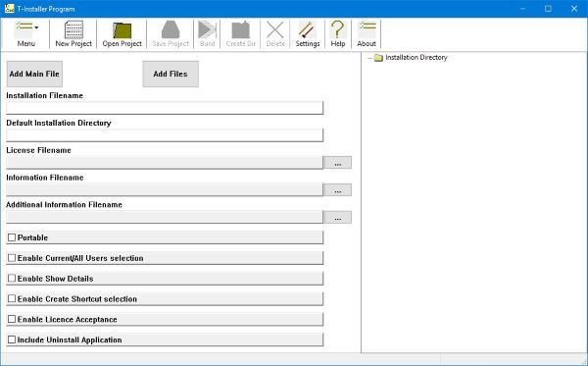Open Settings from the toolbar

pyautogui.click(x=308, y=33)
